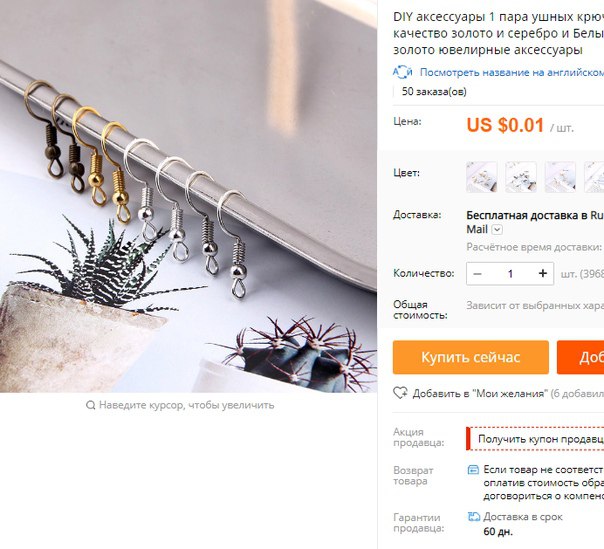Select the third color variant thumbnail
This screenshot has width=604, height=549.
560,177
